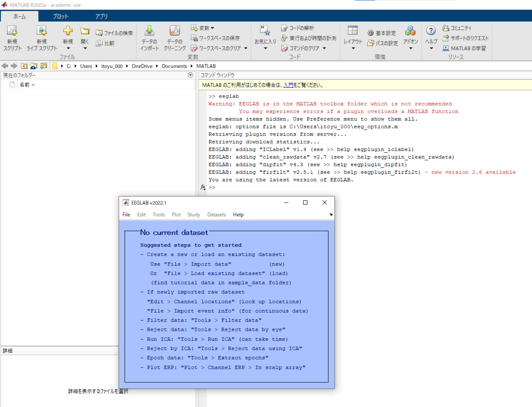Open お気に入り (Favorites) icon
The image size is (532, 407).
point(265,31)
